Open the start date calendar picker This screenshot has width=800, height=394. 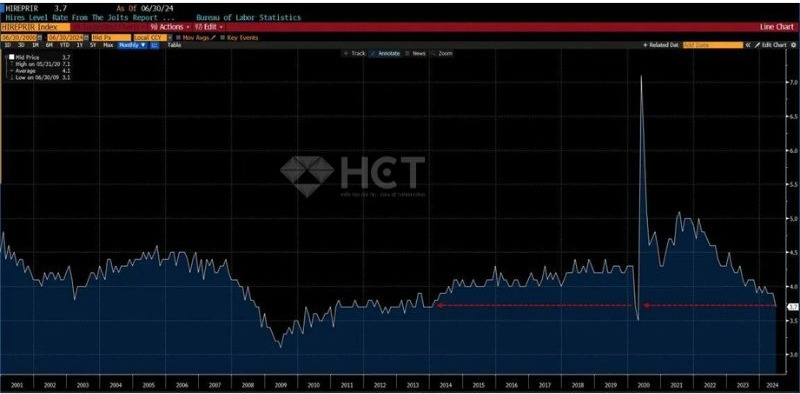[x=40, y=38]
